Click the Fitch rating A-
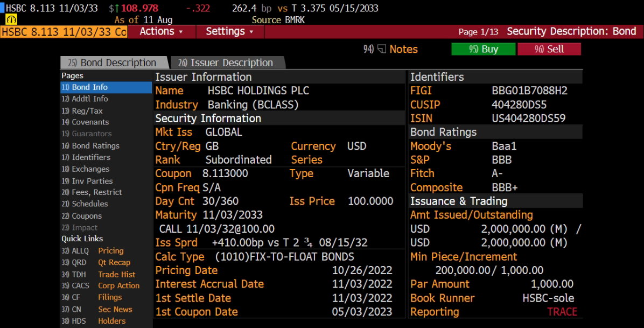 (x=497, y=173)
